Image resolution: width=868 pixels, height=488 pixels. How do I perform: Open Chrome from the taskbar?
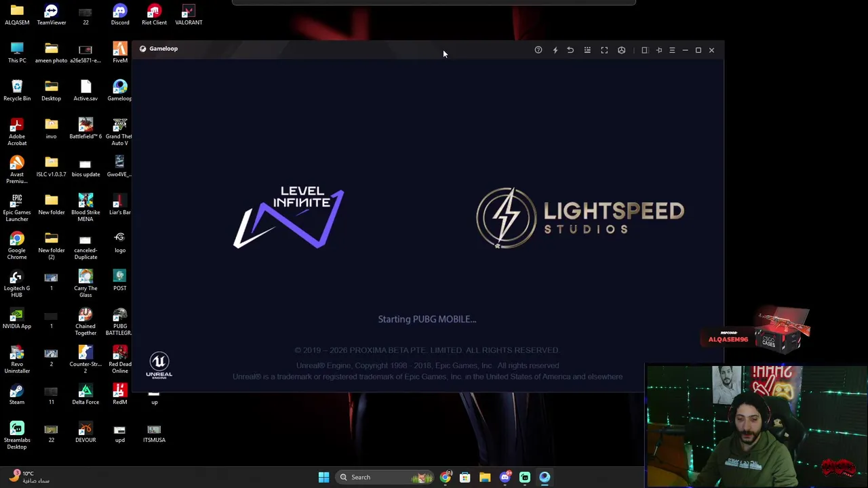[x=446, y=477]
